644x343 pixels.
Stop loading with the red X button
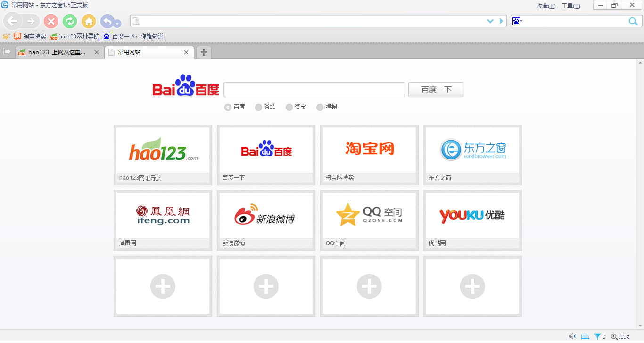click(x=51, y=21)
